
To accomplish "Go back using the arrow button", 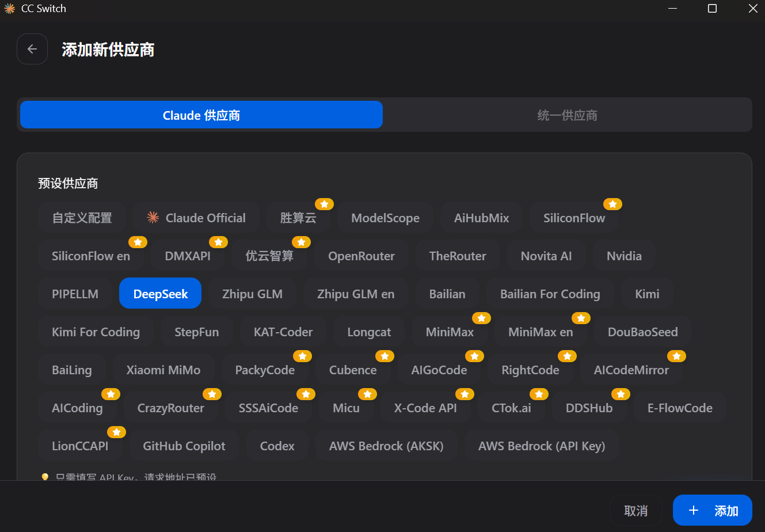I will tap(32, 49).
